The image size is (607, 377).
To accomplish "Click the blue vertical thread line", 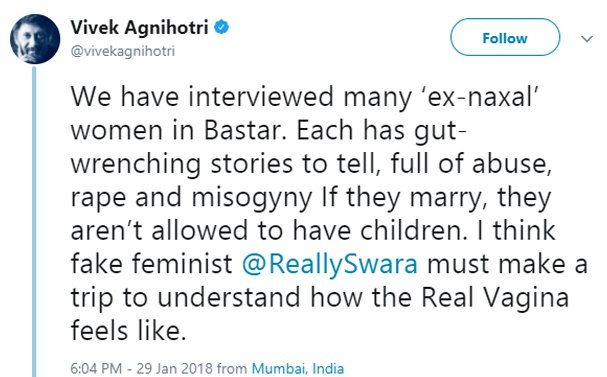I will tap(34, 221).
